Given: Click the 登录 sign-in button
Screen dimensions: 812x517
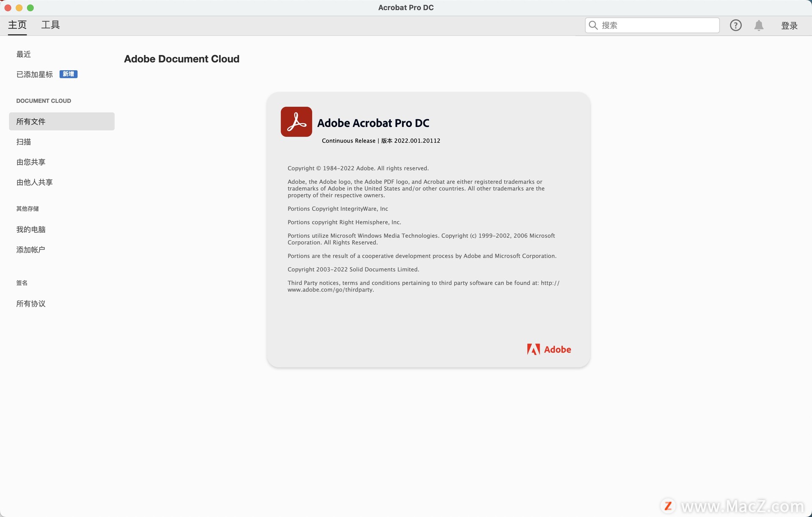Looking at the screenshot, I should point(789,26).
